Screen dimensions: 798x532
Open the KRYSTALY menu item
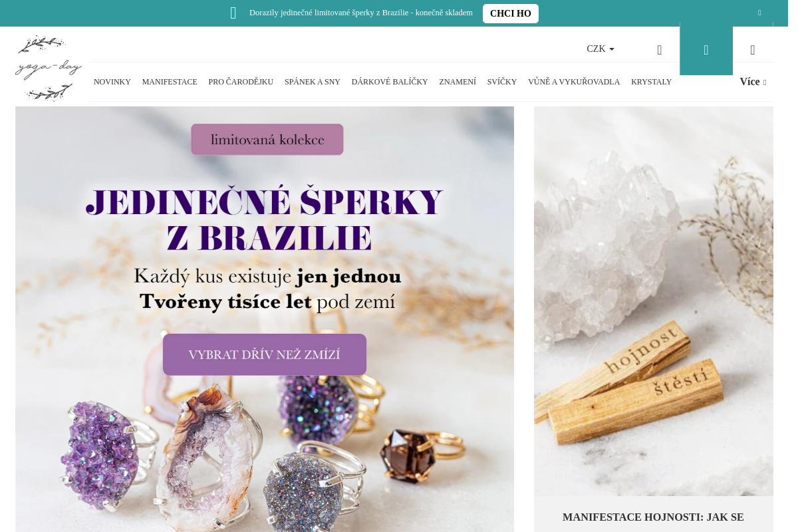click(x=652, y=82)
